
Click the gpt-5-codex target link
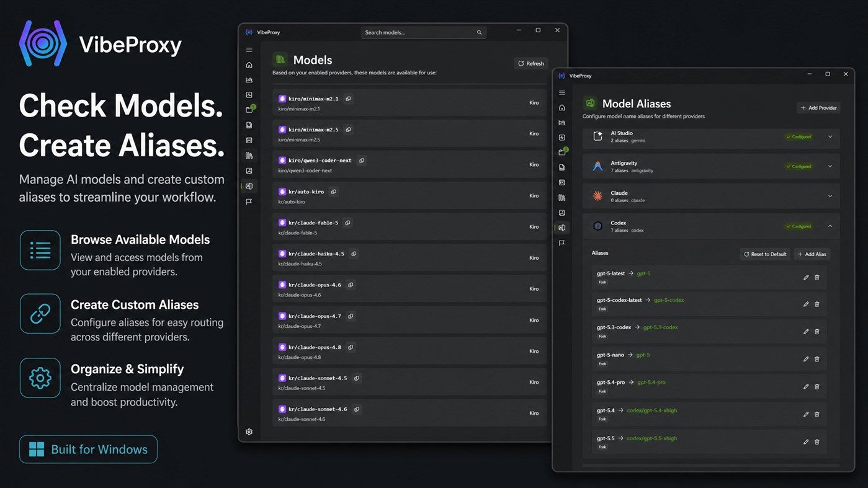669,300
